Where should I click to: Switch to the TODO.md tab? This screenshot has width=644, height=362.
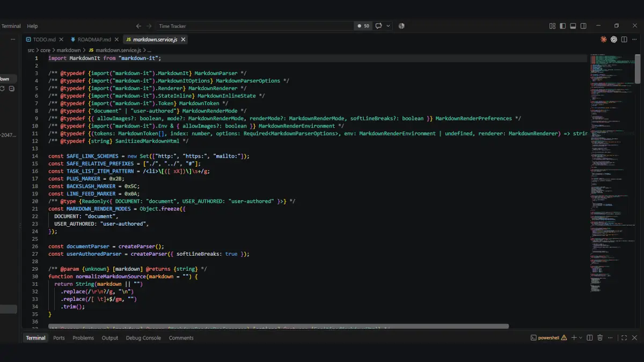[44, 39]
